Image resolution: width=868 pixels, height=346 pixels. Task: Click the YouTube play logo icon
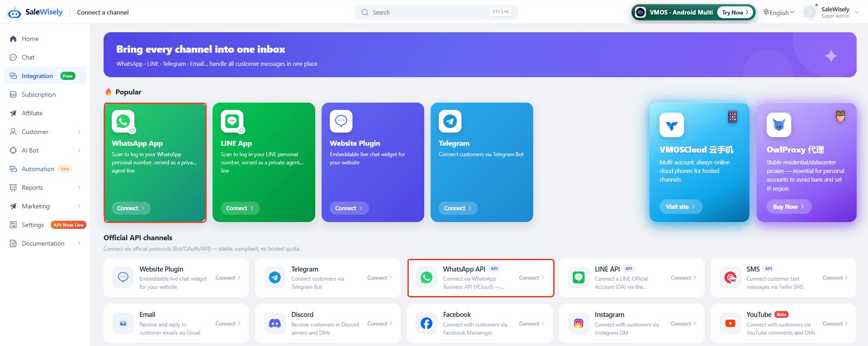point(730,323)
